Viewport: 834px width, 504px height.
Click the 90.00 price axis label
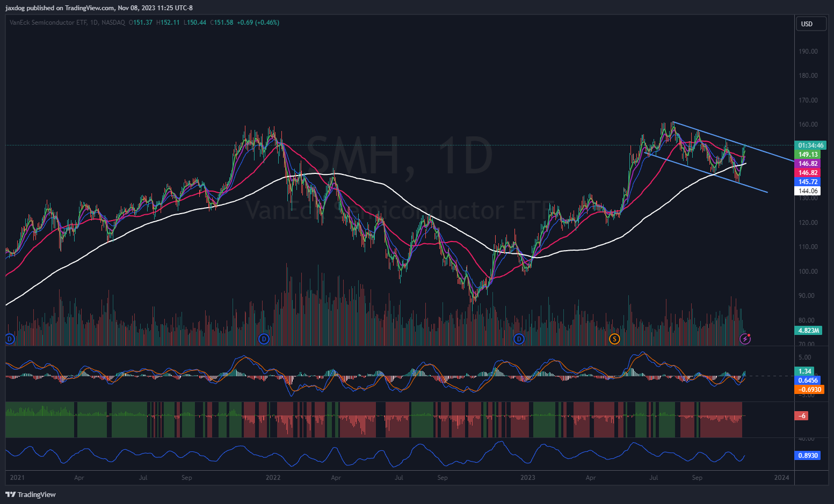(807, 296)
